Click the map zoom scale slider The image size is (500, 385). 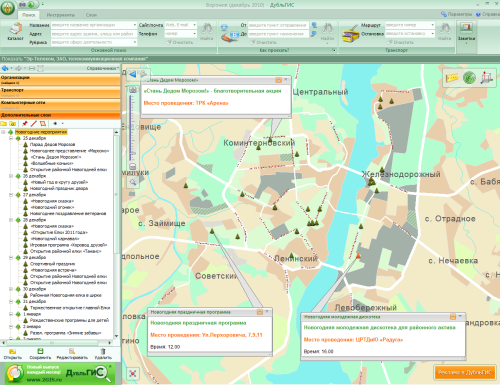(132, 128)
